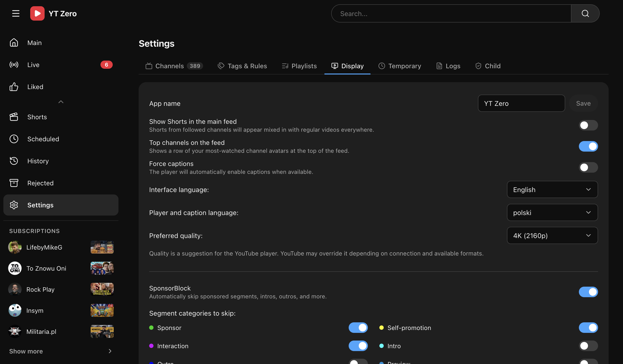This screenshot has width=623, height=364.
Task: Click the Live count badge 6
Action: click(x=106, y=65)
